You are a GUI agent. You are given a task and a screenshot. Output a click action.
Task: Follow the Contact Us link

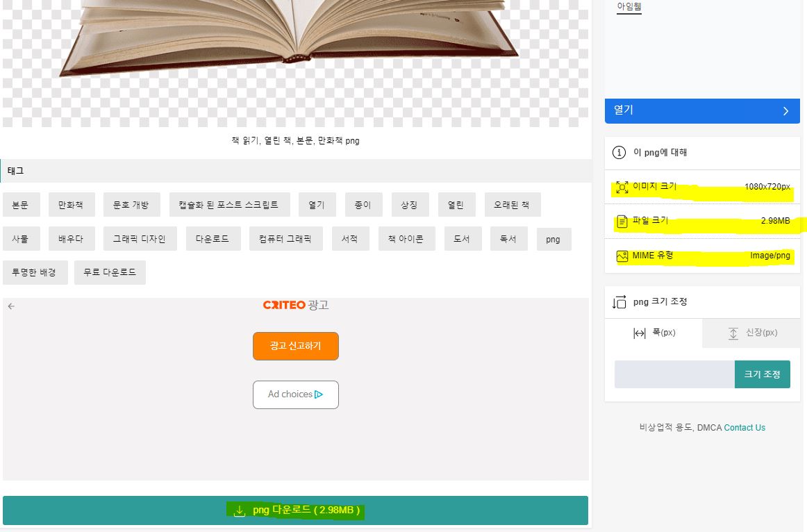pyautogui.click(x=744, y=428)
